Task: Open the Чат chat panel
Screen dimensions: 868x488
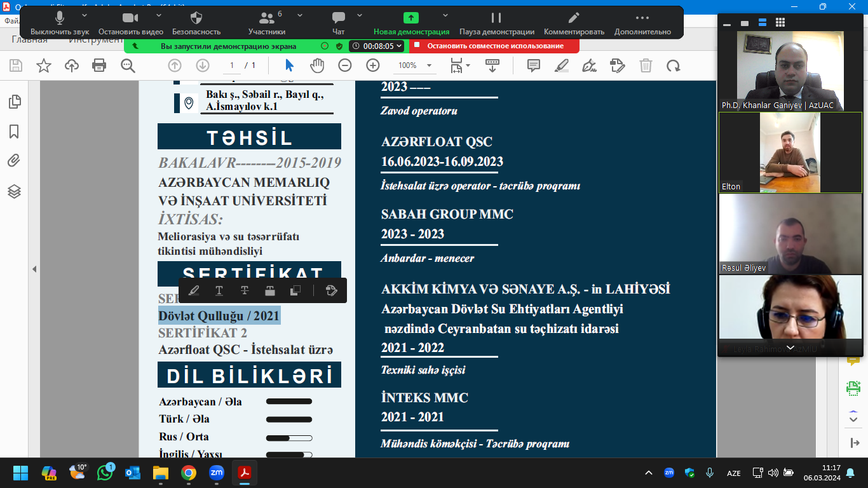Action: tap(339, 24)
